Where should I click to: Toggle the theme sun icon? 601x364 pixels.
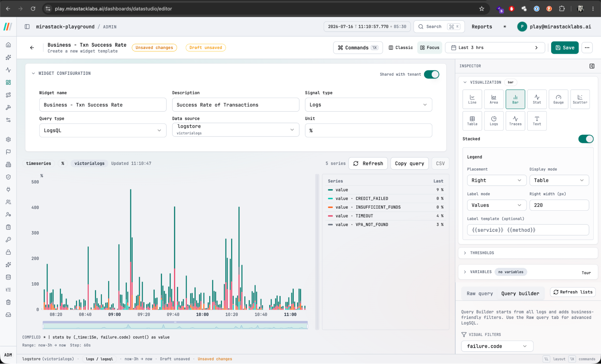[505, 27]
